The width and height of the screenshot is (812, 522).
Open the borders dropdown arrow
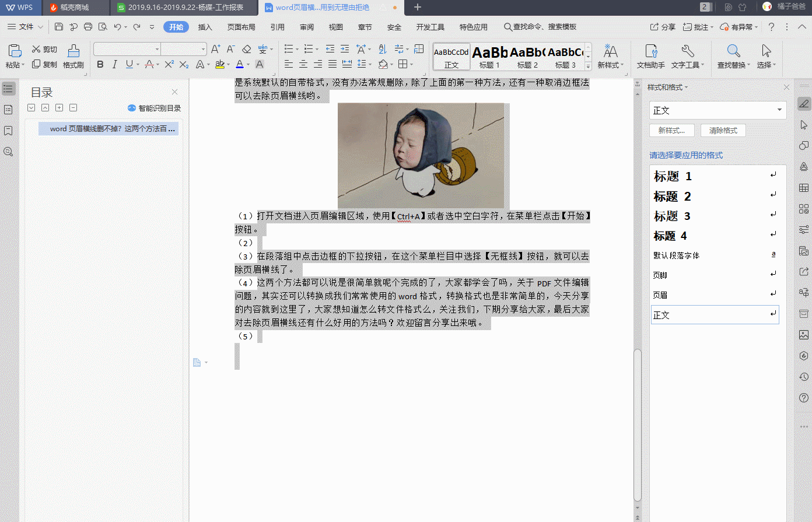[x=411, y=65]
